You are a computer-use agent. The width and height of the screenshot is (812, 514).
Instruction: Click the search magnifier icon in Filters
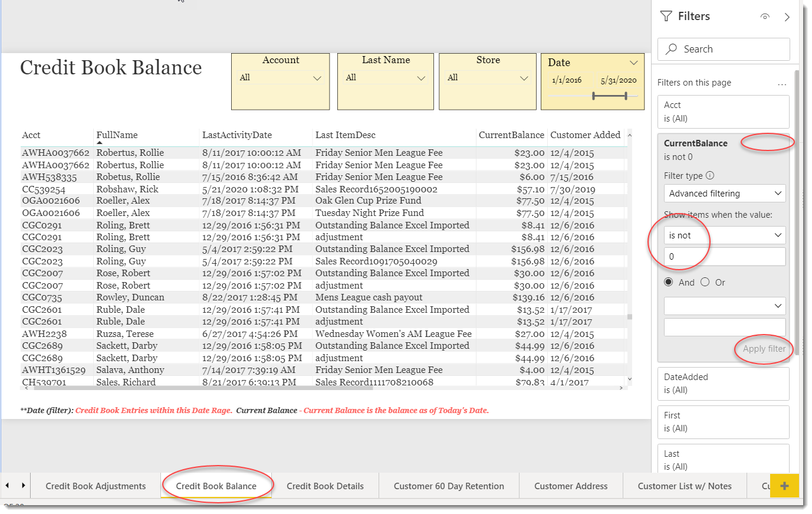(671, 49)
